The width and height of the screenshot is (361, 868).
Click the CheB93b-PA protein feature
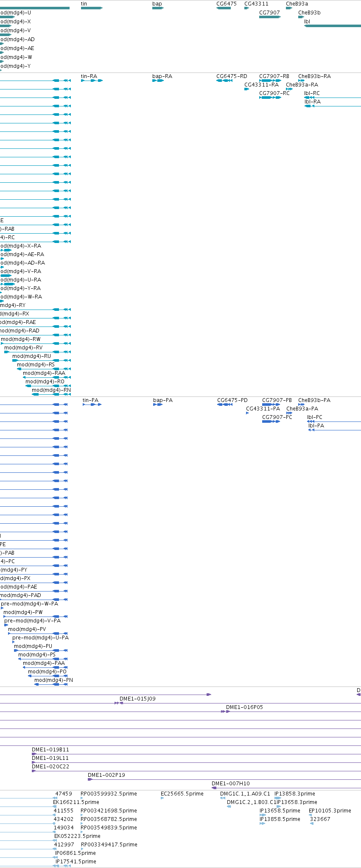tap(301, 405)
